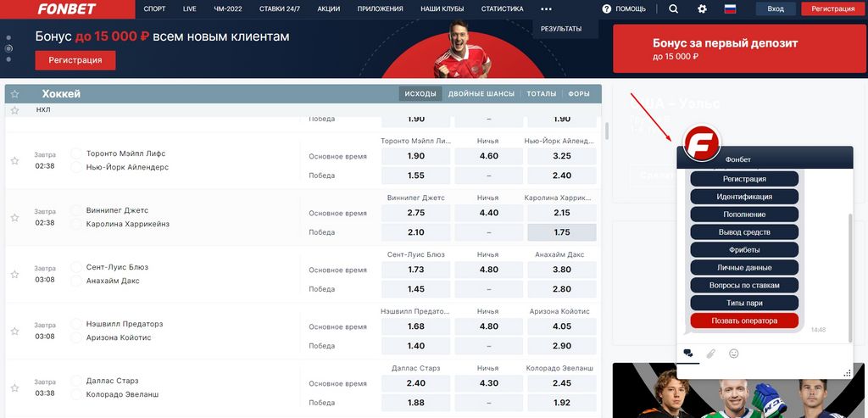Open the Даллас Старз team name

point(113,381)
